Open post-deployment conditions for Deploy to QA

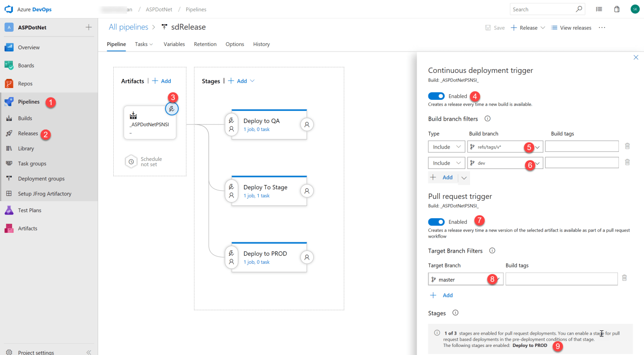(307, 124)
